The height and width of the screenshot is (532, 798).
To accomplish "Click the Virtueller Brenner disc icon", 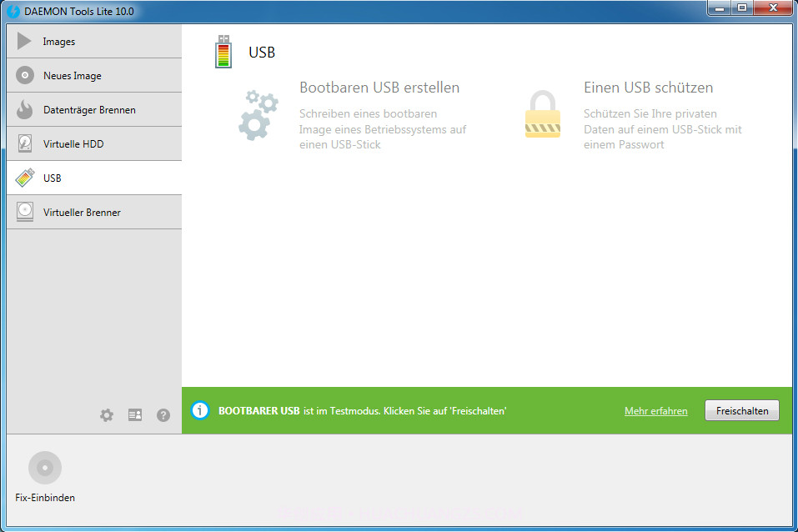I will [x=25, y=212].
